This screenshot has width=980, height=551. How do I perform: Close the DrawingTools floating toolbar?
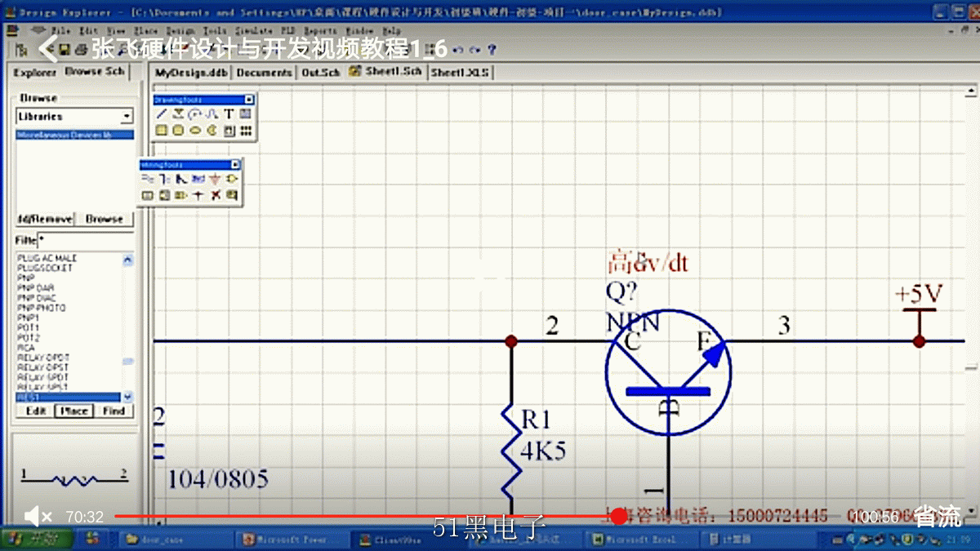(x=249, y=100)
